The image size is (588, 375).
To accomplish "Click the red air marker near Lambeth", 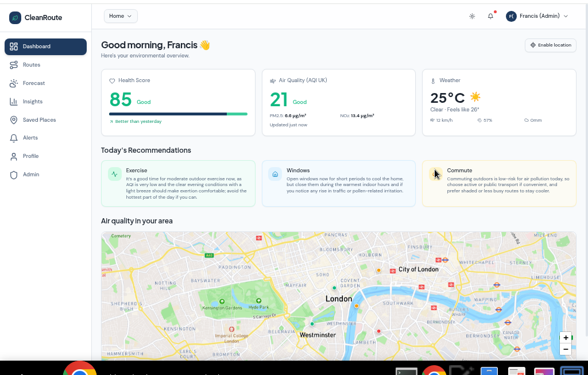I will (x=379, y=331).
